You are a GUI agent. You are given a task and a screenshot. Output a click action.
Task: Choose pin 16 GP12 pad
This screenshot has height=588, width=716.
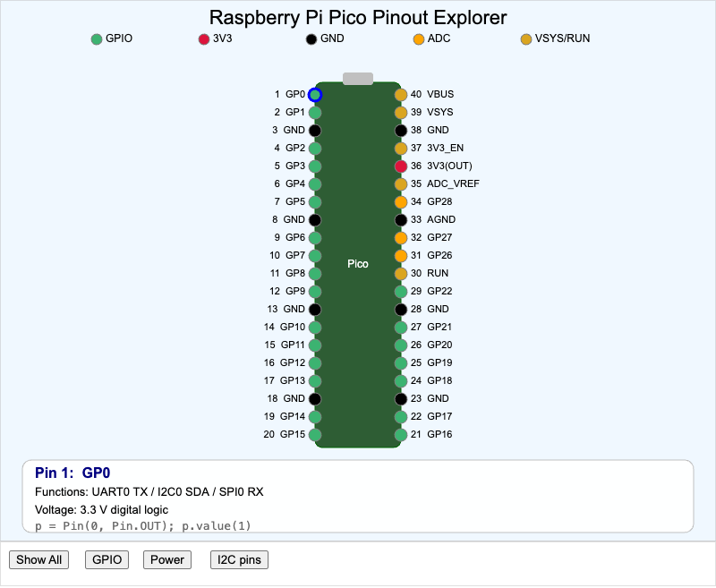[x=315, y=363]
